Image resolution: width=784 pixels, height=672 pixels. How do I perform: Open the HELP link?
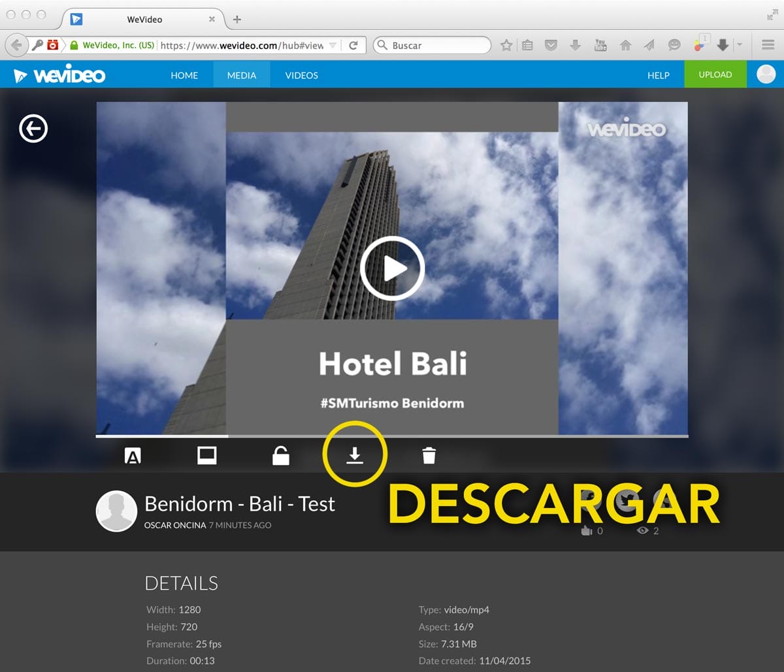658,74
